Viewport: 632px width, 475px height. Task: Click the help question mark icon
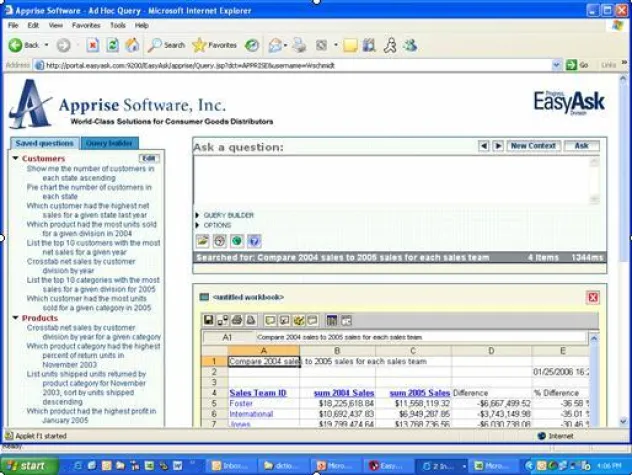point(254,241)
